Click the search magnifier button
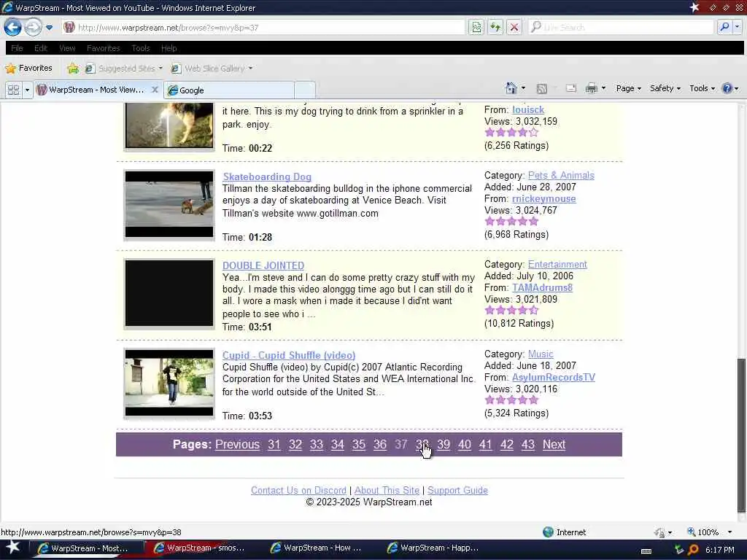The width and height of the screenshot is (747, 560). 724,28
